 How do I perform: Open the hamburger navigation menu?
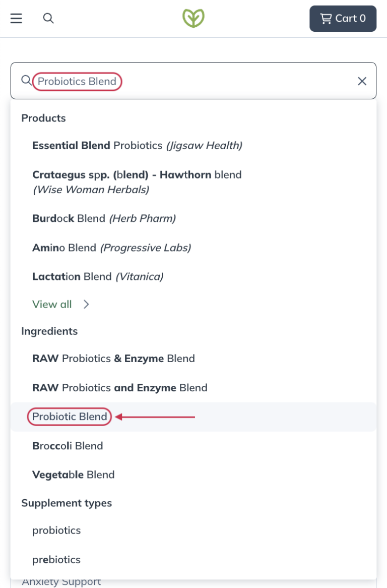click(x=16, y=19)
